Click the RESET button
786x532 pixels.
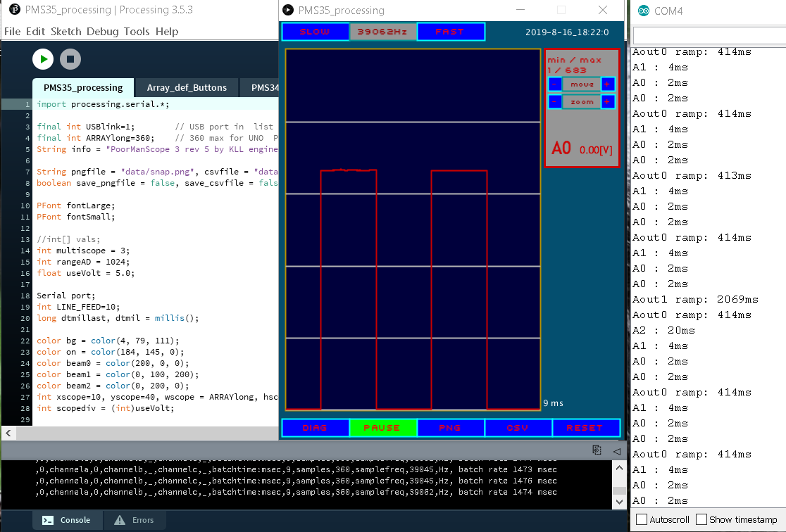click(x=585, y=428)
